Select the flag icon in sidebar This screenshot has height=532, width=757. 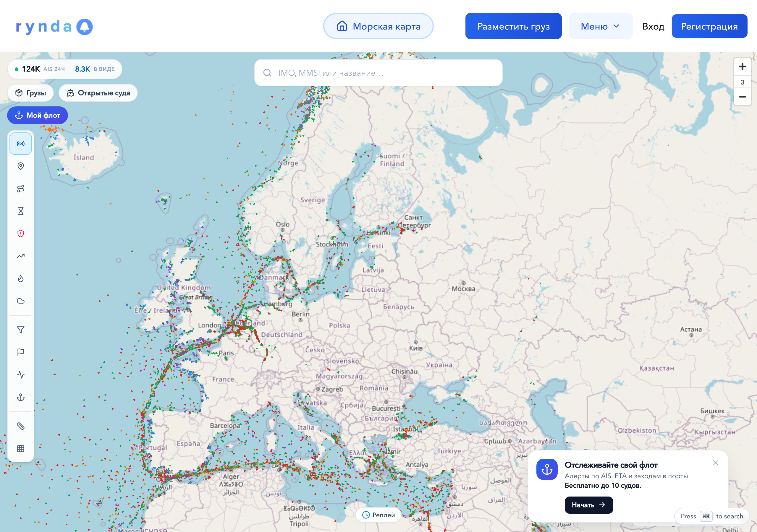click(x=20, y=352)
